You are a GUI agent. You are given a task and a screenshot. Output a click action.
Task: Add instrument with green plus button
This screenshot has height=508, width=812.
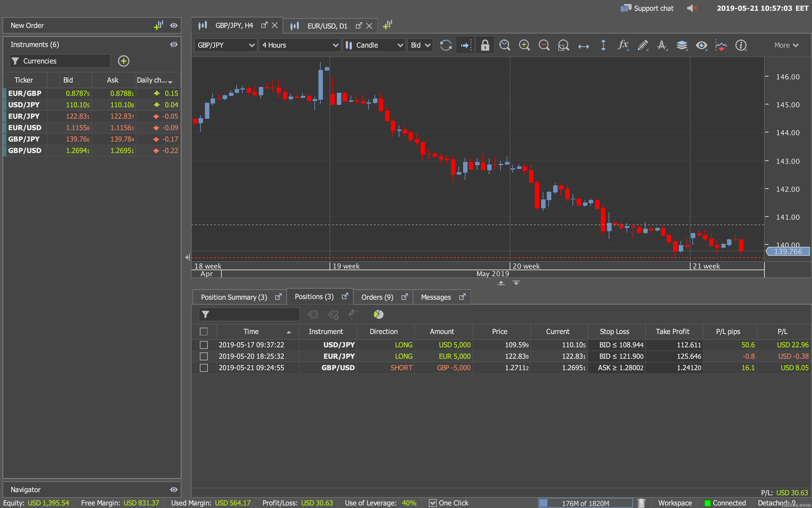pos(123,61)
